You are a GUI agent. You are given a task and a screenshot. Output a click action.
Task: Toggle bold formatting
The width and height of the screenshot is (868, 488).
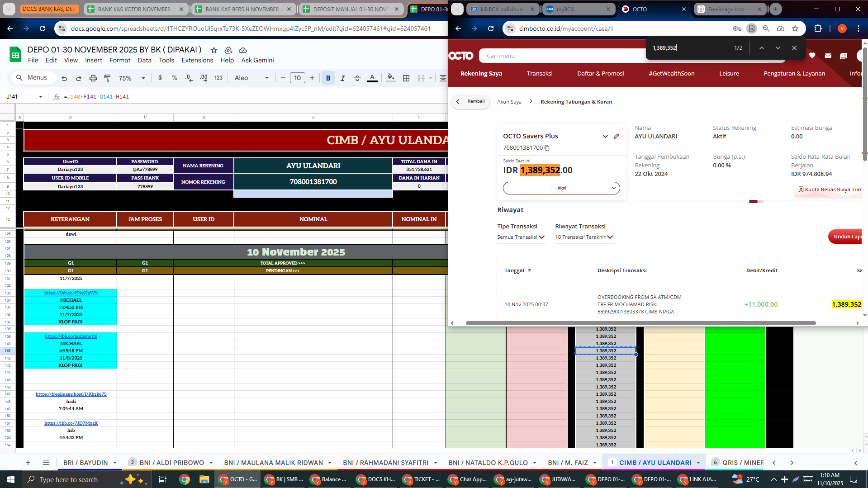click(328, 78)
